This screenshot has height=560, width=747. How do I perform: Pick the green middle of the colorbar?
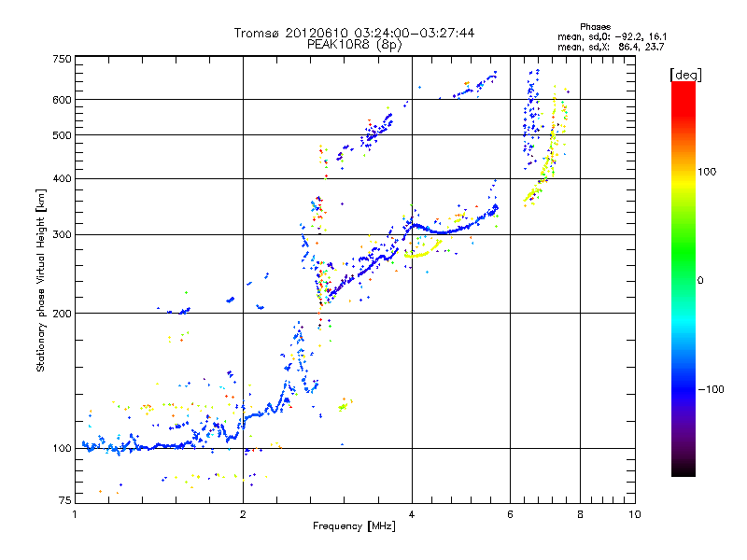click(684, 280)
